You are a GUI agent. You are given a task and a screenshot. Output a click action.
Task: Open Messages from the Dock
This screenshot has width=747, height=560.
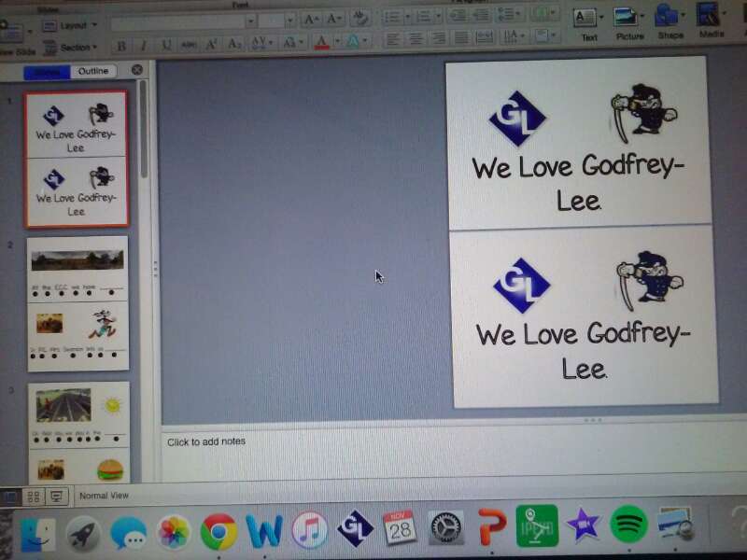(129, 533)
